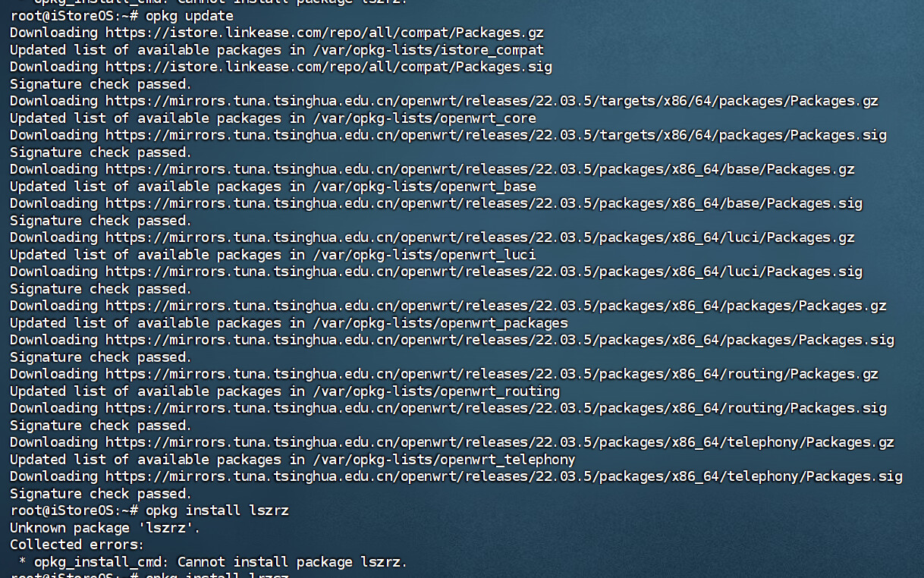The height and width of the screenshot is (578, 924).
Task: Open the istore compat Packages.sig URL
Action: coord(328,67)
